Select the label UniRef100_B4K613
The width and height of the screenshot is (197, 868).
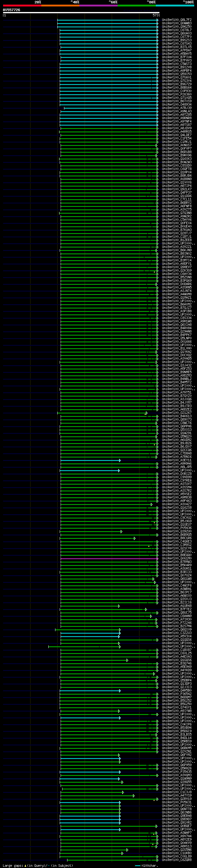[x=177, y=416]
